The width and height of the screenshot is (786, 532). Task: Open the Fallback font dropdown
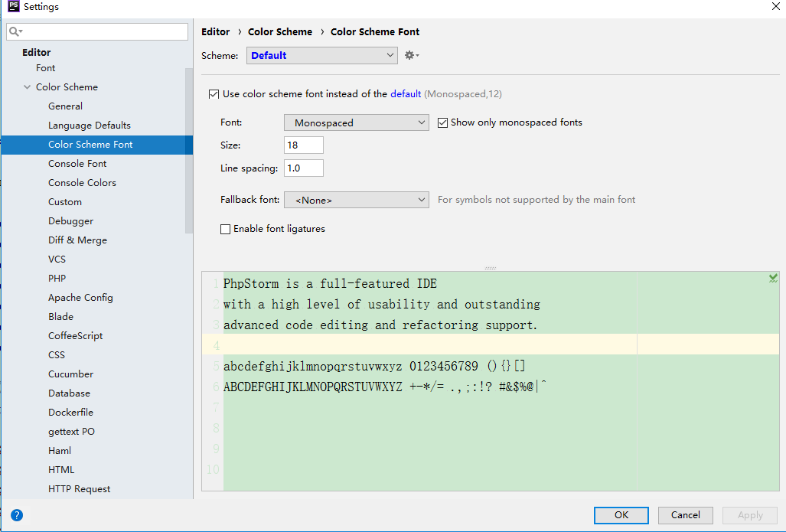click(357, 200)
